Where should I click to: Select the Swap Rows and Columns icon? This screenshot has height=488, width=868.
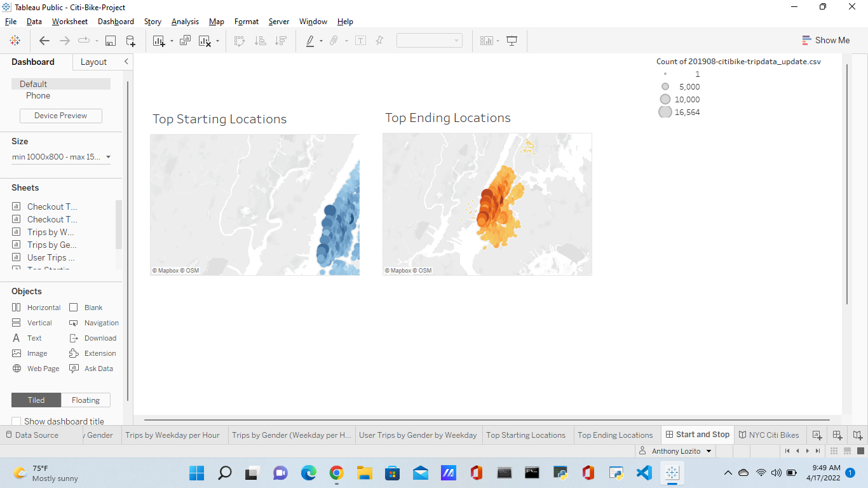240,40
